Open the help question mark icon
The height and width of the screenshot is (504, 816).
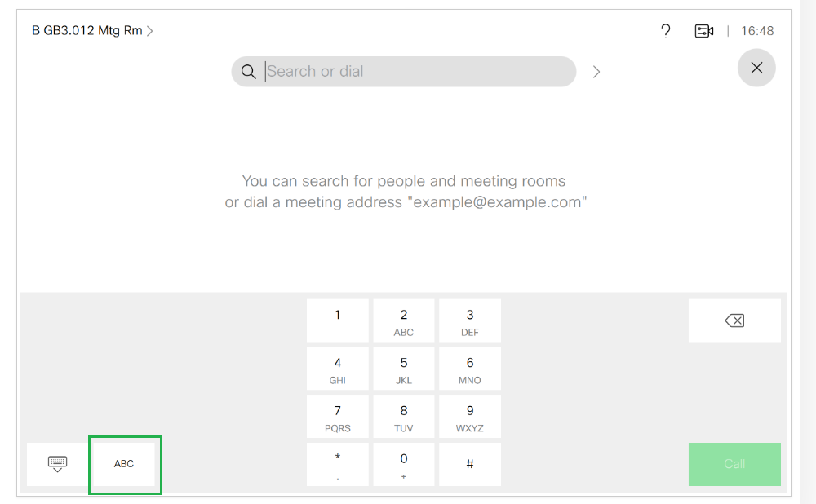pos(666,31)
